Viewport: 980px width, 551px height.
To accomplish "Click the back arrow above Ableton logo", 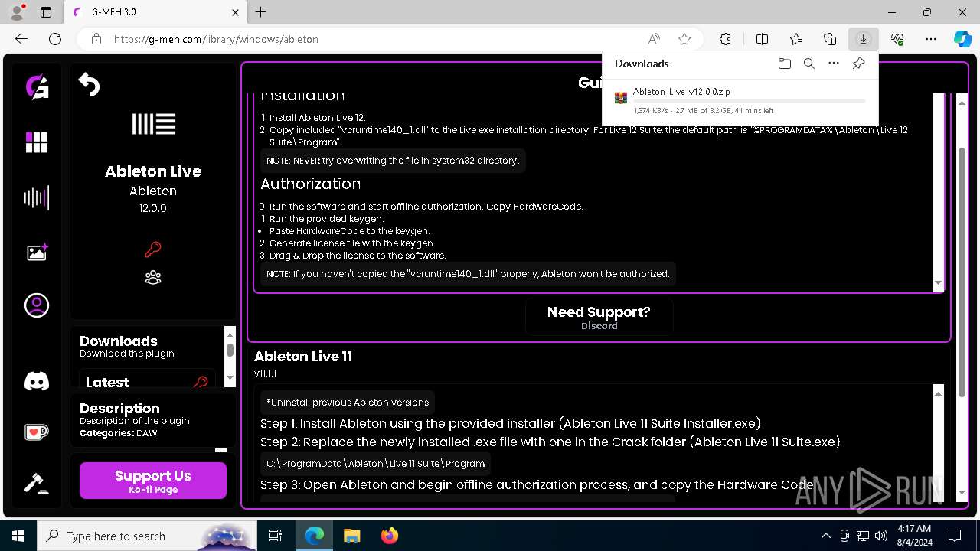I will pos(90,84).
